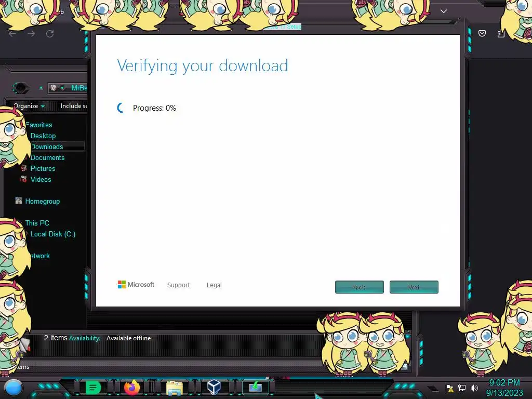Click the Homegroup icon
532x399 pixels.
(19, 201)
